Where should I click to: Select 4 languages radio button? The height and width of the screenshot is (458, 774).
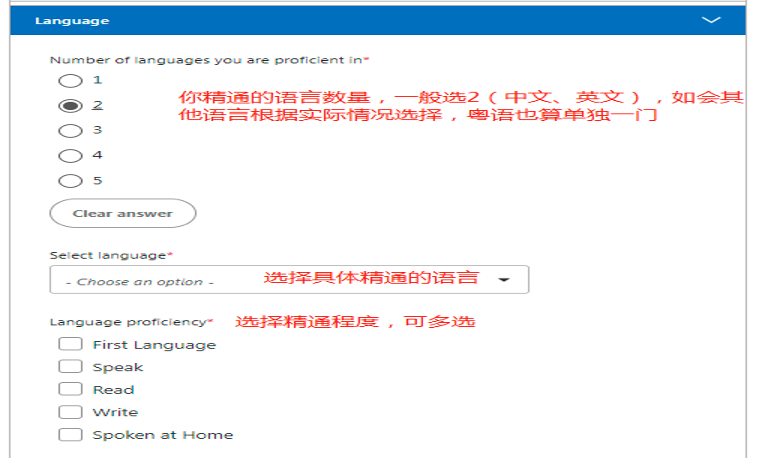(x=71, y=156)
